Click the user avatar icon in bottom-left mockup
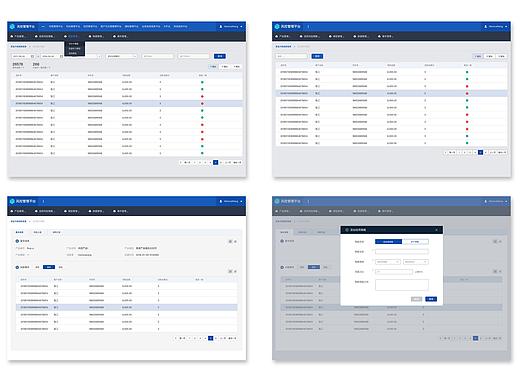This screenshot has height=390, width=520. point(220,201)
